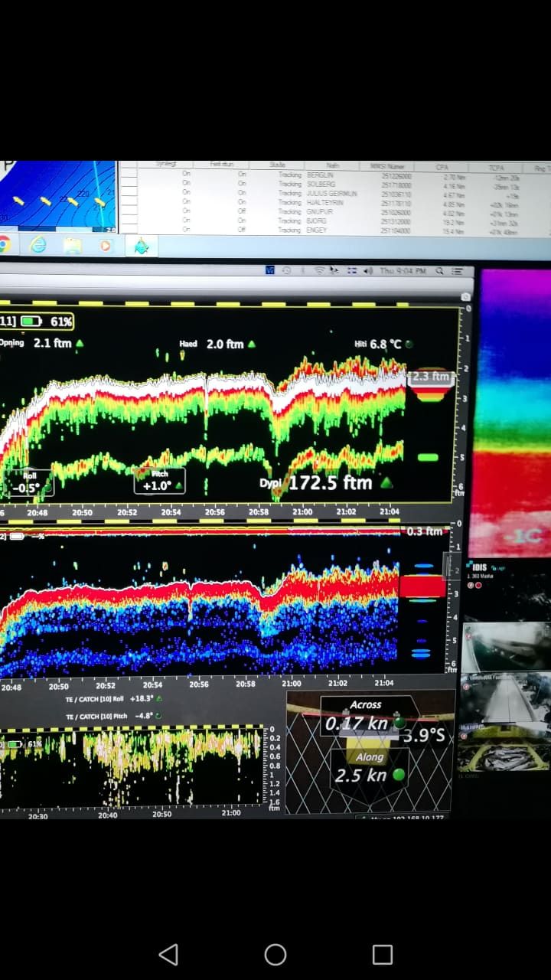Viewport: 551px width, 980px height.
Task: Open the media player taskbar icon
Action: (x=106, y=246)
